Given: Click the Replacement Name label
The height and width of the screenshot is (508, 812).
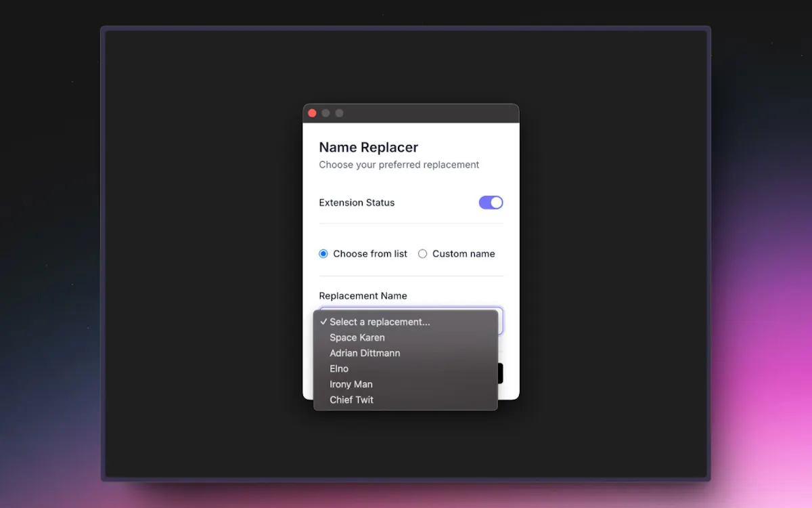Looking at the screenshot, I should click(363, 296).
